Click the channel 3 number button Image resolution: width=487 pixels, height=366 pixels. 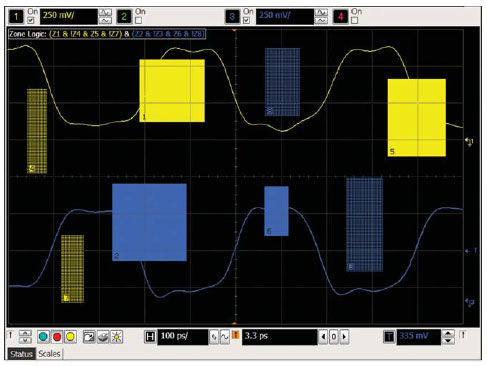click(232, 17)
